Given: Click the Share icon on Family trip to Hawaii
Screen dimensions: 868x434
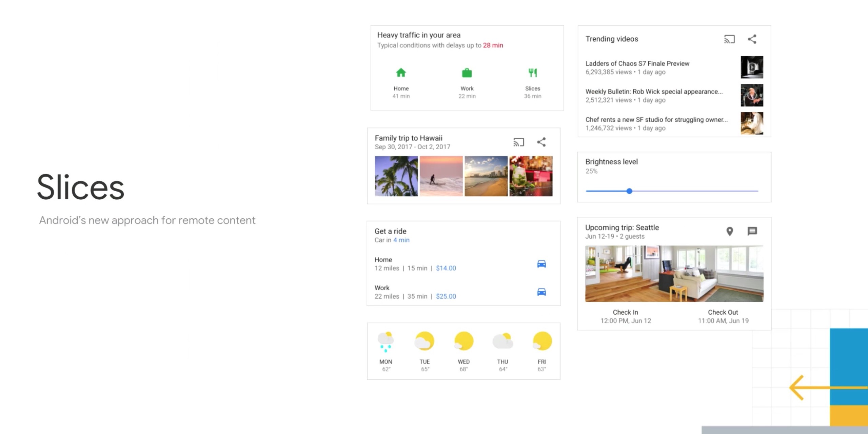Looking at the screenshot, I should click(541, 142).
